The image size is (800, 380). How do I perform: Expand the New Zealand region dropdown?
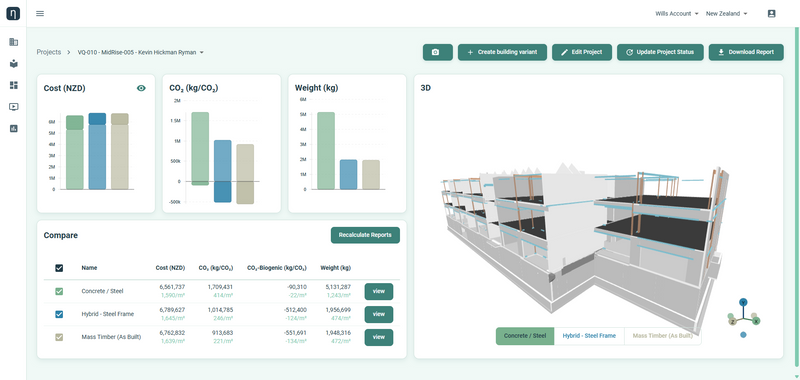pyautogui.click(x=727, y=14)
